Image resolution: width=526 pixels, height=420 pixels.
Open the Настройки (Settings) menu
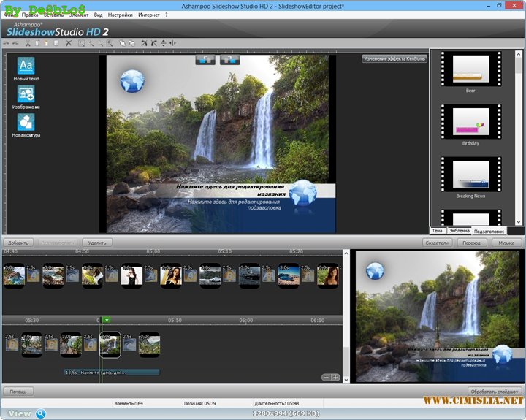coord(121,15)
